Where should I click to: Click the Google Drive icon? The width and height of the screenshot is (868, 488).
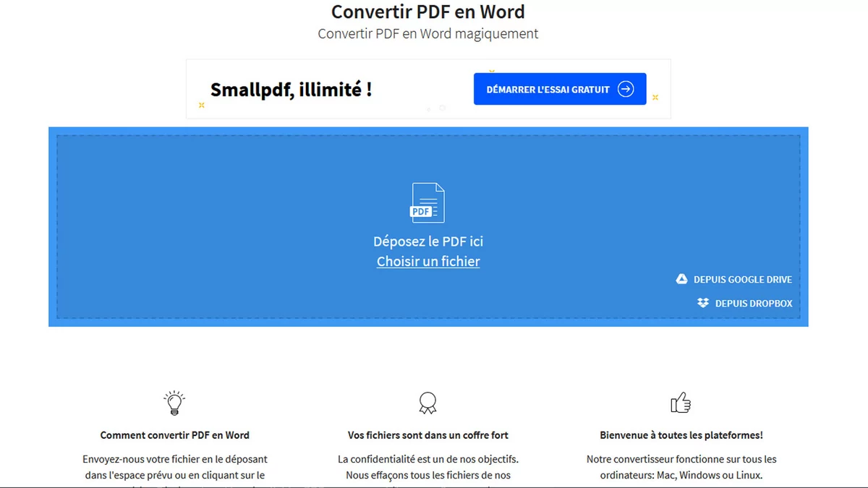click(681, 279)
